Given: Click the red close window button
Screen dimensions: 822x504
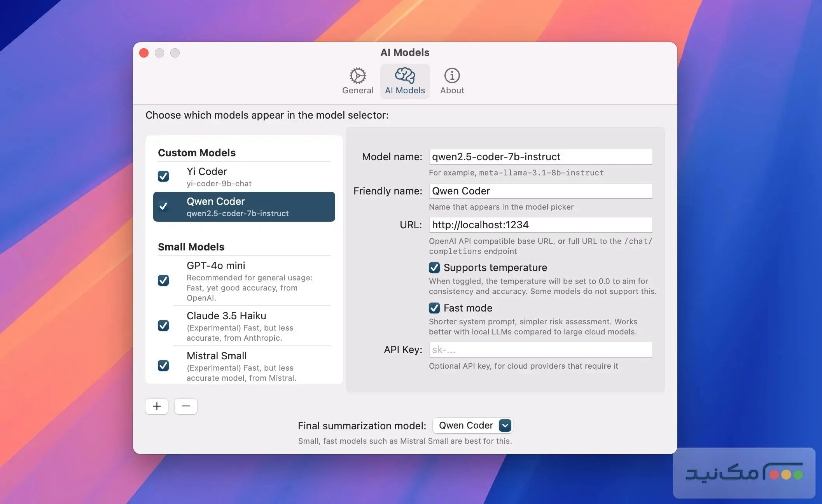Looking at the screenshot, I should (144, 53).
